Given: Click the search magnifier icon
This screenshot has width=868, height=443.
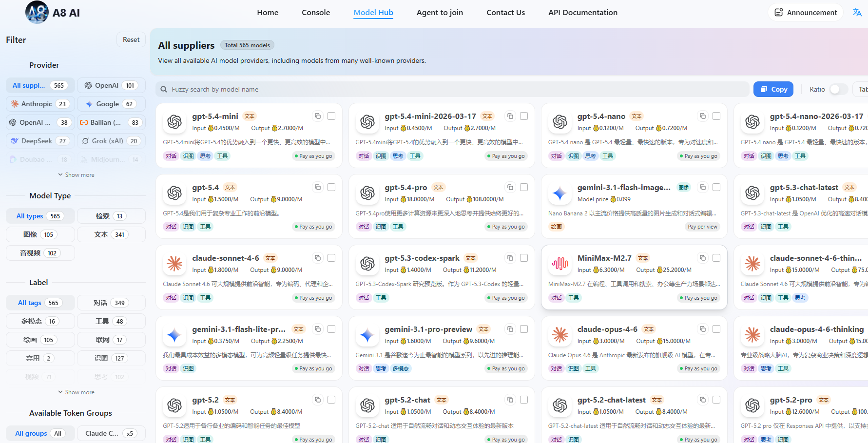Looking at the screenshot, I should 164,89.
